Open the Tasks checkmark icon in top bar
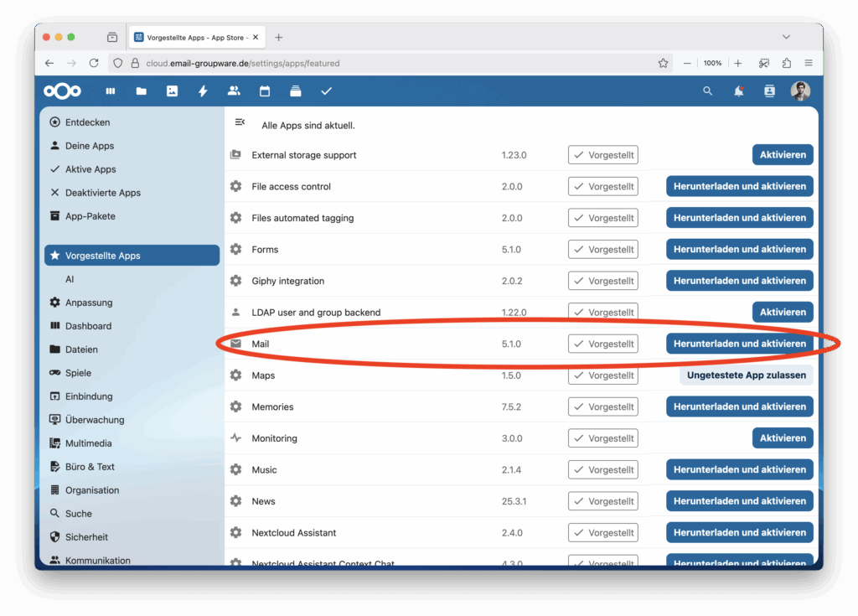Viewport: 858px width, 616px height. pos(326,91)
